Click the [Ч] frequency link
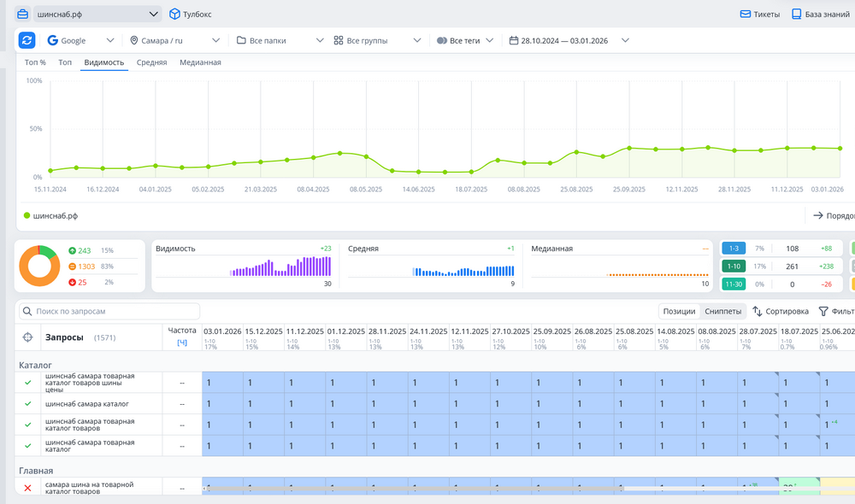 click(x=181, y=343)
